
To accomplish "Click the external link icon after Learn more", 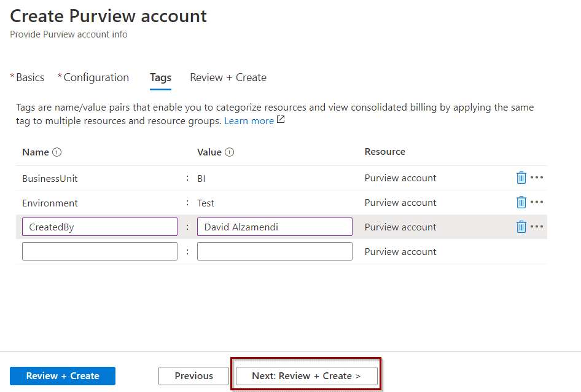I will click(x=281, y=119).
